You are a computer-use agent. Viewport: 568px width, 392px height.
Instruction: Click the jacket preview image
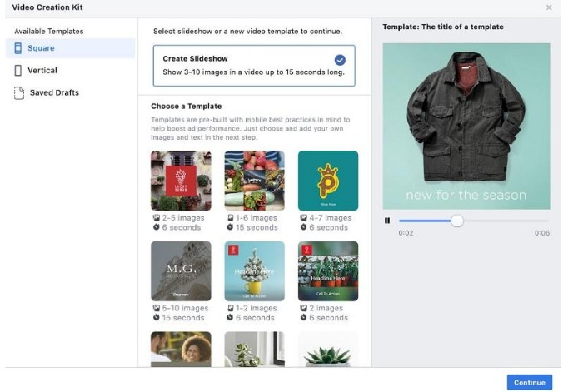(466, 127)
